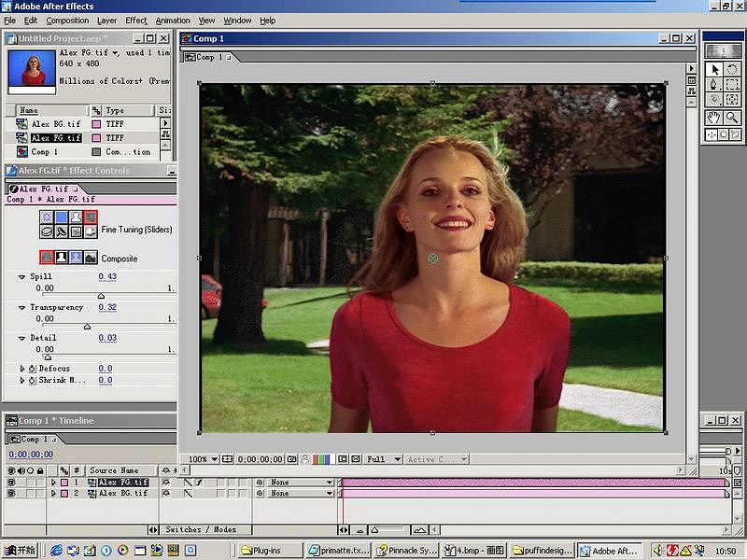This screenshot has height=560, width=747.
Task: Collapse the Transparency parameter
Action: [21, 308]
